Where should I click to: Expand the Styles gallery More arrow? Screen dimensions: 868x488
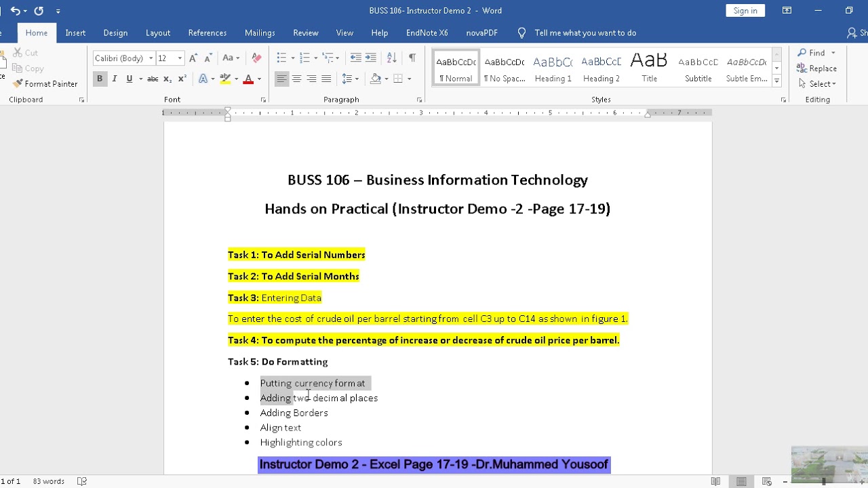(x=777, y=81)
